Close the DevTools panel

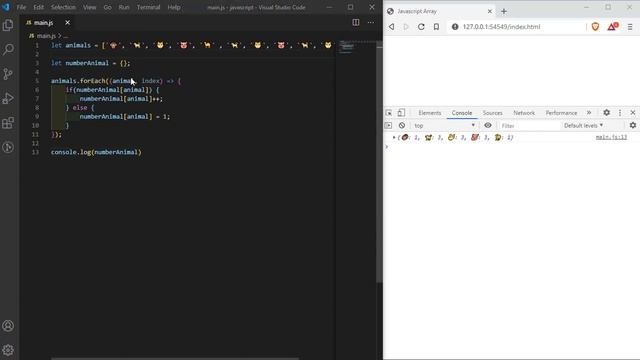click(x=633, y=113)
